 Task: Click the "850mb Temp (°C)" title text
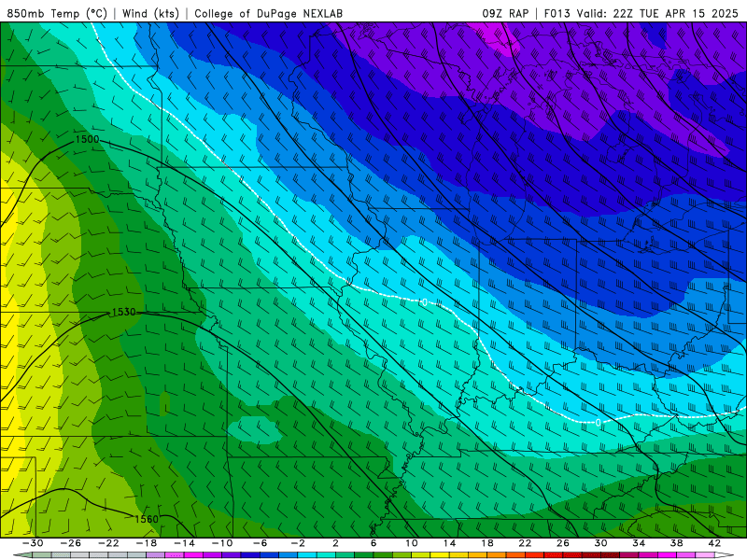pos(57,13)
